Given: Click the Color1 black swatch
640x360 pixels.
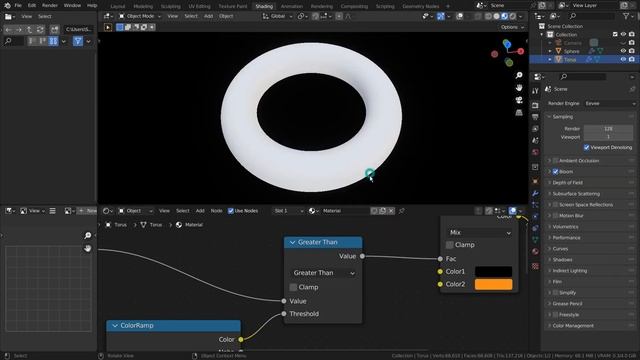Looking at the screenshot, I should click(493, 271).
